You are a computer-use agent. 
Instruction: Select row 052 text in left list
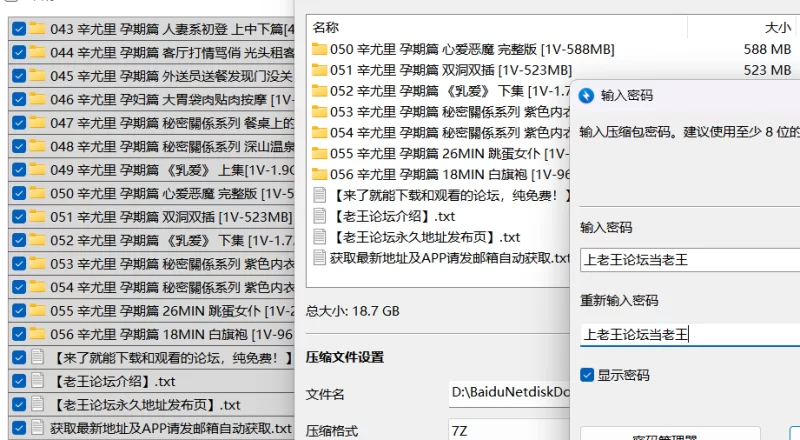tap(172, 240)
